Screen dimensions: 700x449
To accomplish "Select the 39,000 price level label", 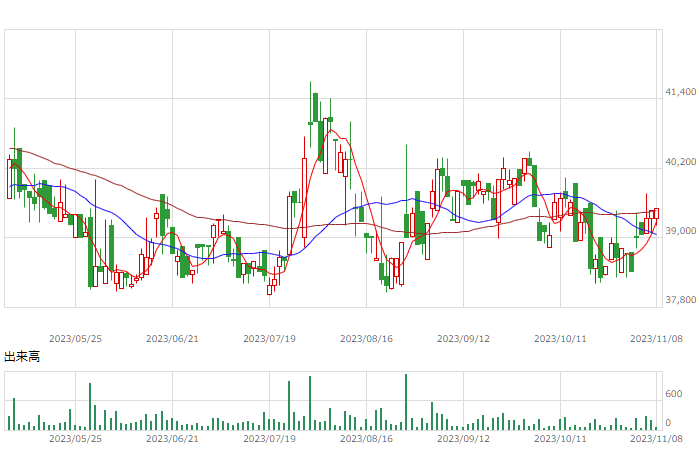I will 680,231.
